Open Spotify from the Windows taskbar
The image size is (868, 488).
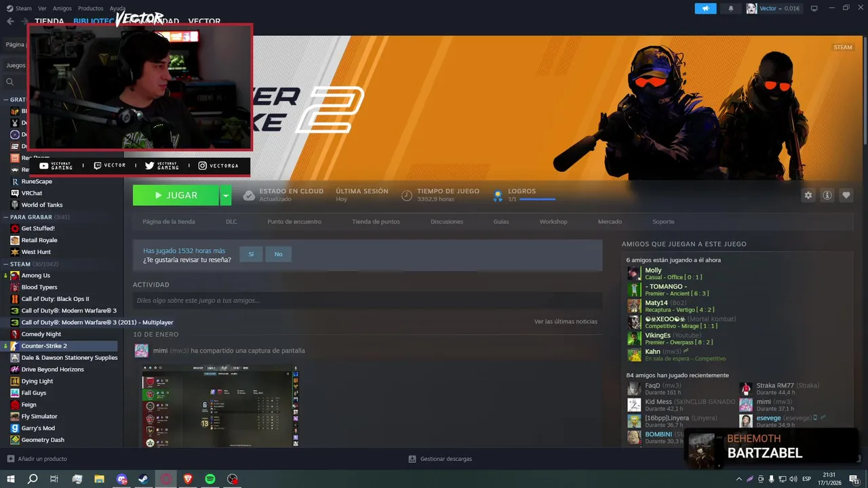pyautogui.click(x=210, y=479)
